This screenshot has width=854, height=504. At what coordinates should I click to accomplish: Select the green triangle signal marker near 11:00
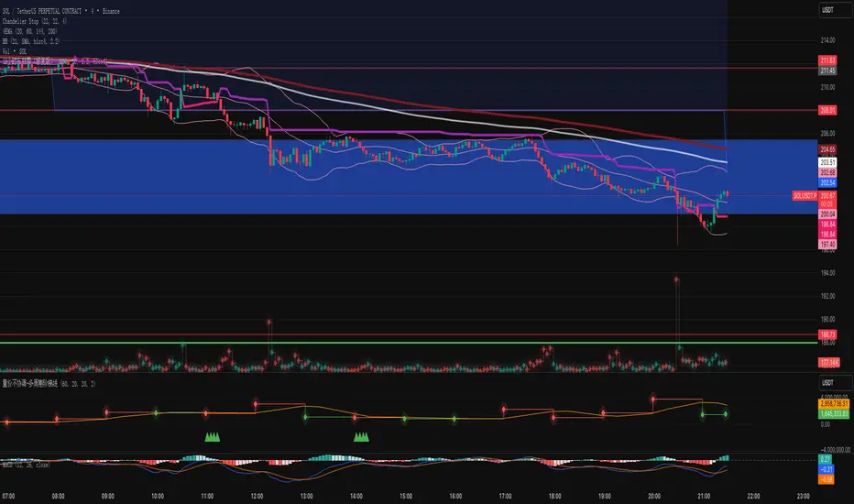pyautogui.click(x=212, y=436)
